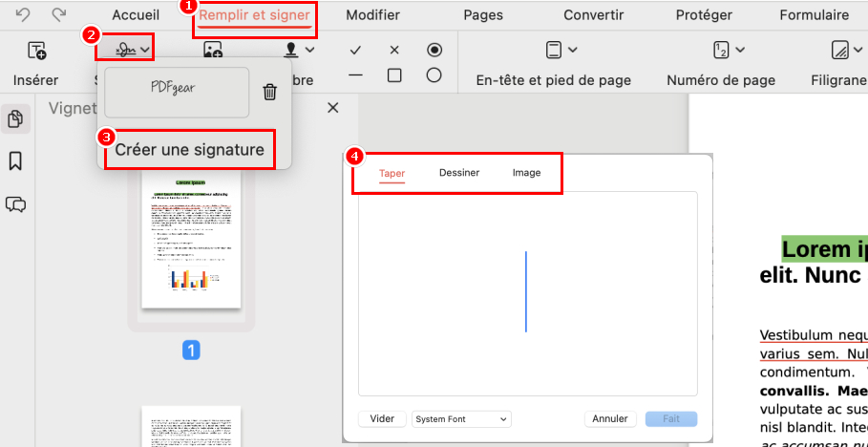
Task: Select the second page thumbnail
Action: coord(192,426)
